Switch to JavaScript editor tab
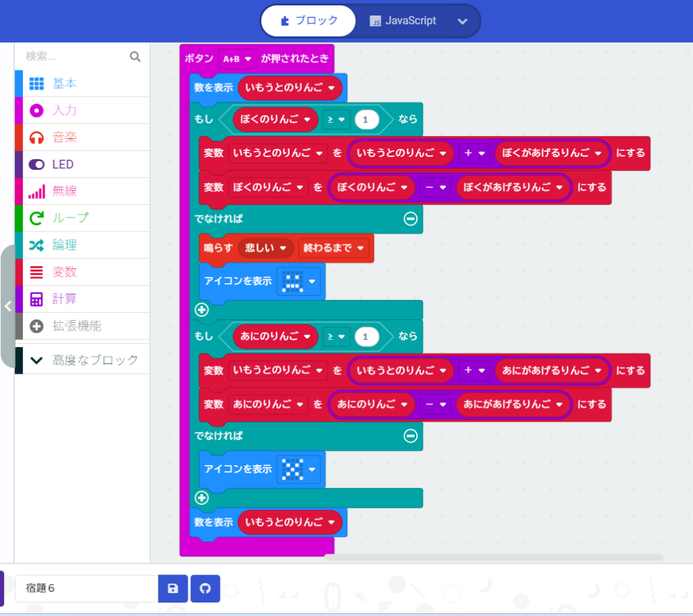 click(x=403, y=21)
